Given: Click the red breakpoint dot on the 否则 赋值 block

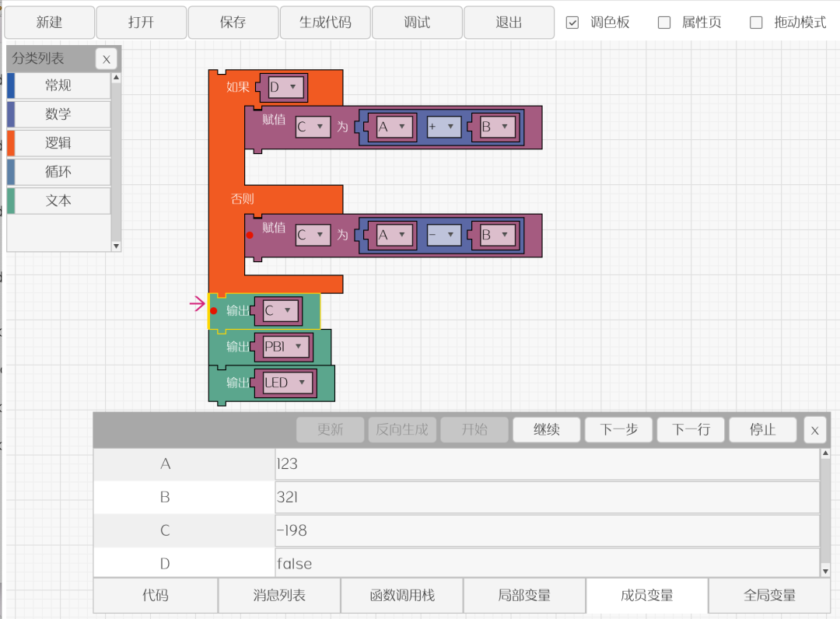Looking at the screenshot, I should pos(250,235).
